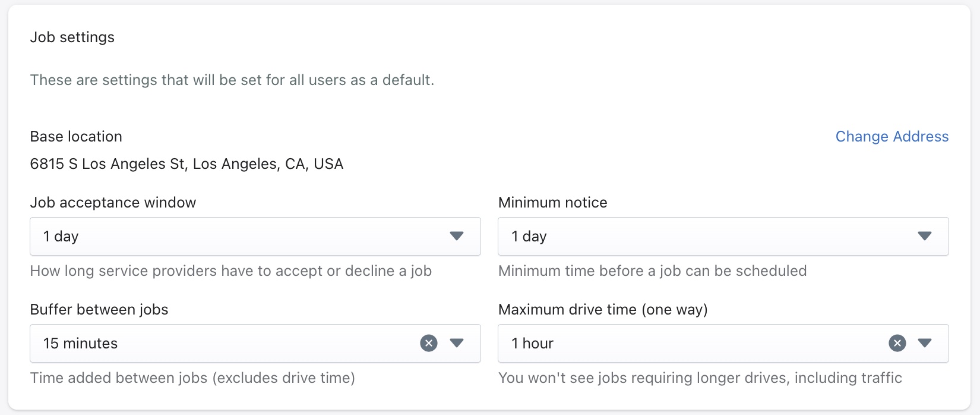Click the base location address text
The image size is (980, 415).
tap(186, 164)
